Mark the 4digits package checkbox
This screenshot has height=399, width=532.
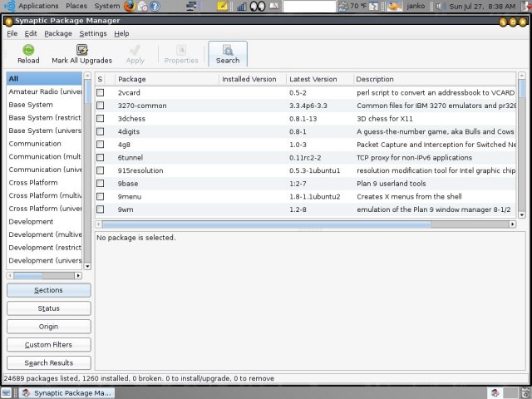tap(100, 131)
